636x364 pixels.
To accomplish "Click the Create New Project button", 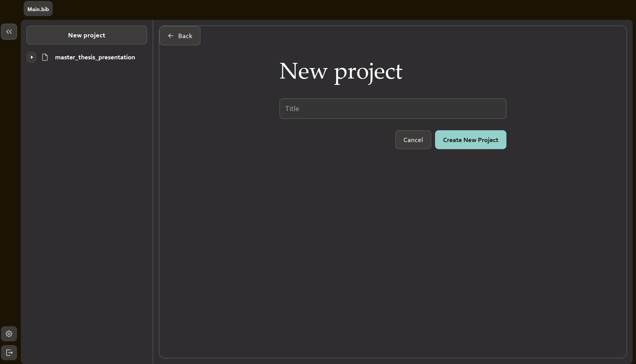I will pos(470,140).
